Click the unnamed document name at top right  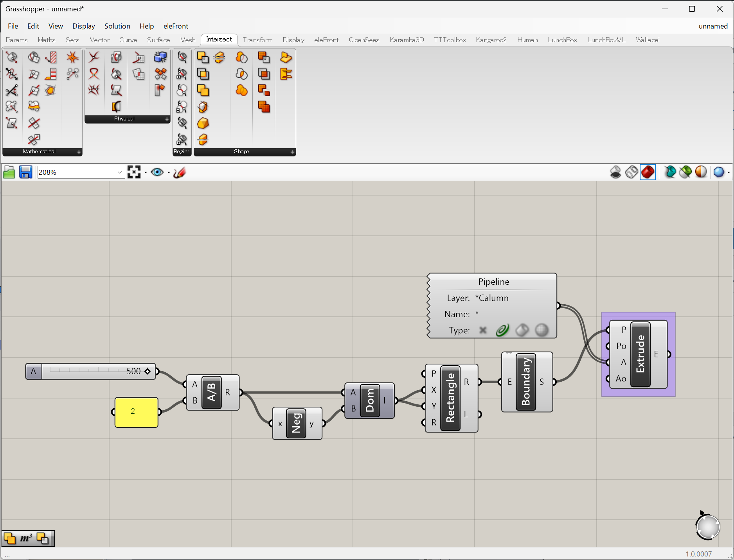coord(713,26)
